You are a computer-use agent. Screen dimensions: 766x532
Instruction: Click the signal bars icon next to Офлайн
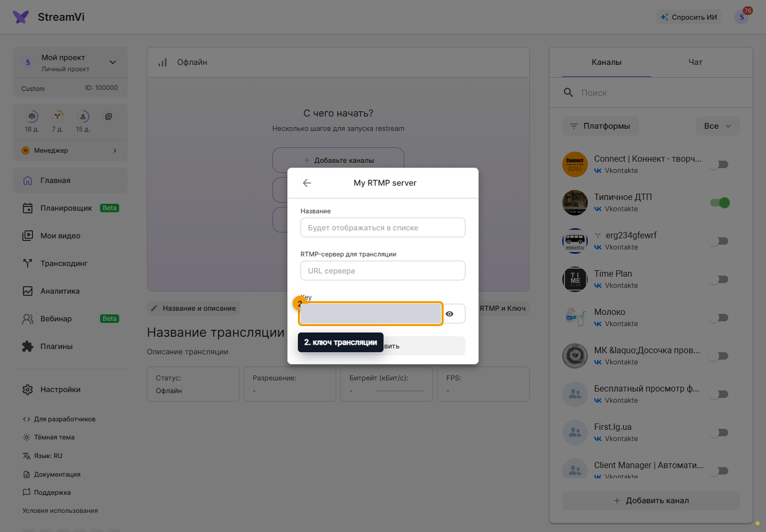coord(163,62)
